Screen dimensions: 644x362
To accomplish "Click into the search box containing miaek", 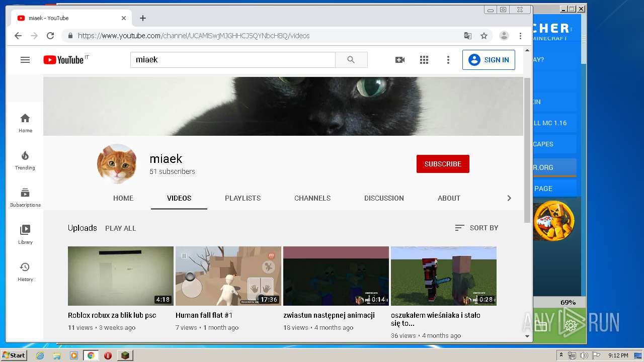I will pos(233,60).
